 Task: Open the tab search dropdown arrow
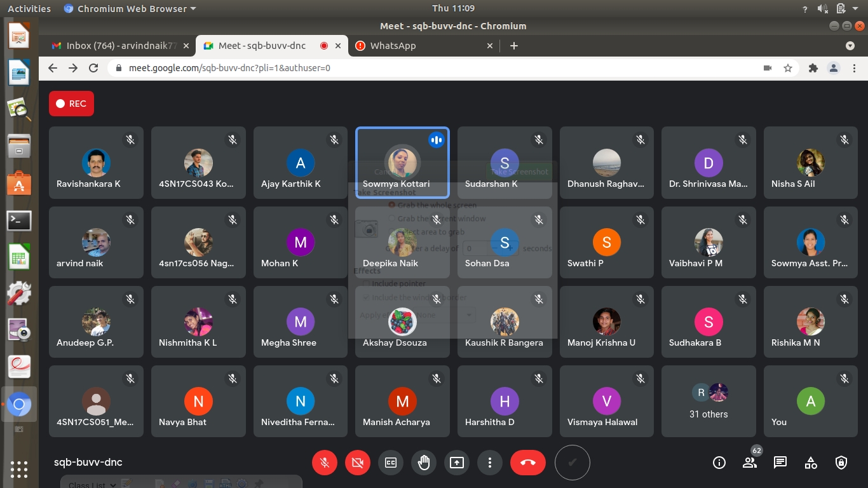click(850, 46)
